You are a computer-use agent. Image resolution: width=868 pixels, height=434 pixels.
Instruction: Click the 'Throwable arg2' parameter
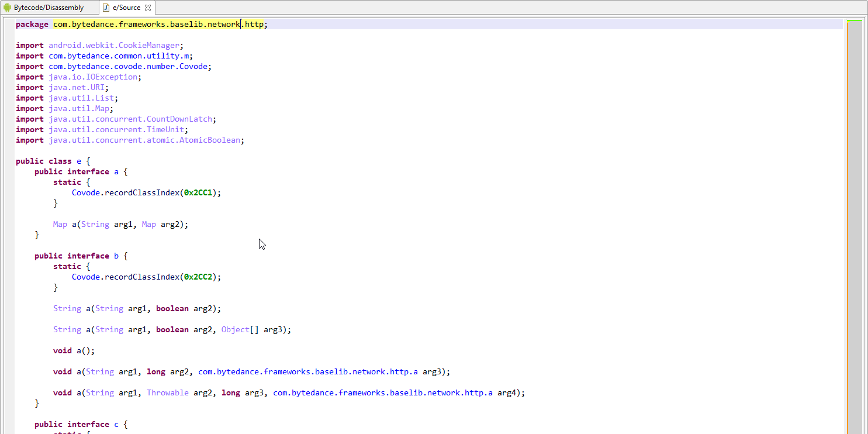[x=179, y=392]
